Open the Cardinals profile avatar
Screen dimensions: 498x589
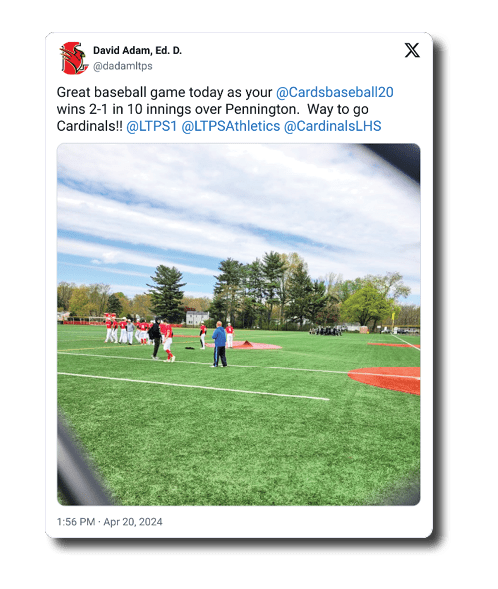(74, 58)
